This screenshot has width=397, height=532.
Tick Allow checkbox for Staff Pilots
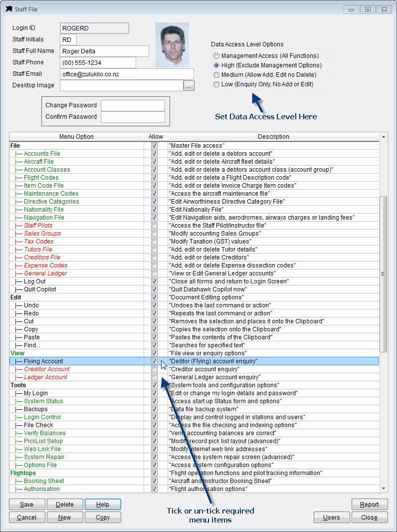click(154, 225)
